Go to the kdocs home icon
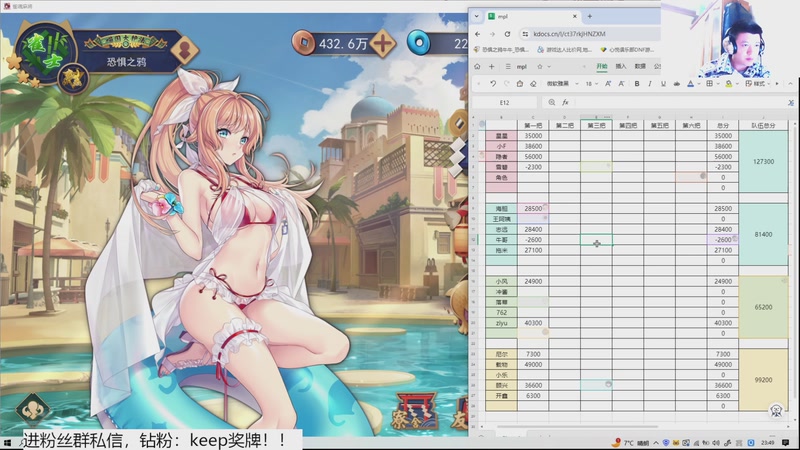The height and width of the screenshot is (450, 800). (477, 66)
